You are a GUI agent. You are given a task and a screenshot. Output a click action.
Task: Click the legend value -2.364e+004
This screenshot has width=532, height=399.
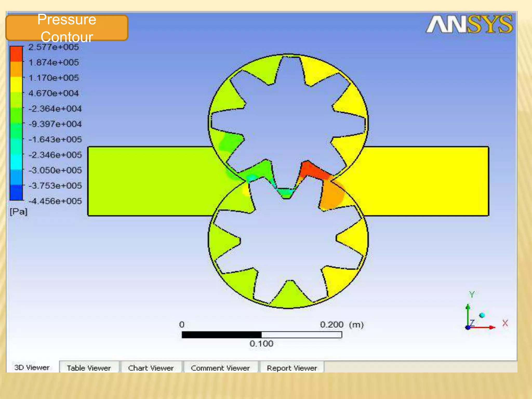[x=55, y=109]
